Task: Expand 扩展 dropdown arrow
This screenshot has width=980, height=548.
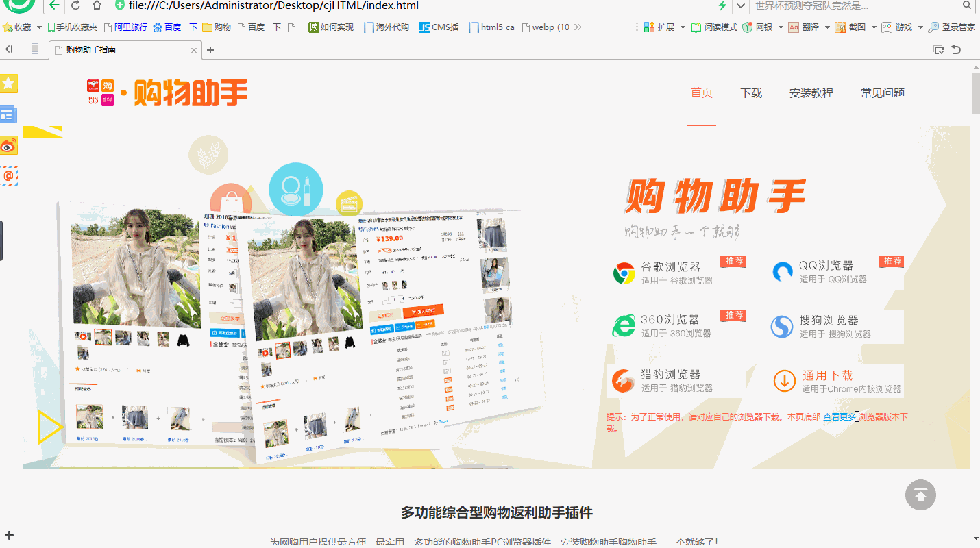Action: (x=683, y=27)
